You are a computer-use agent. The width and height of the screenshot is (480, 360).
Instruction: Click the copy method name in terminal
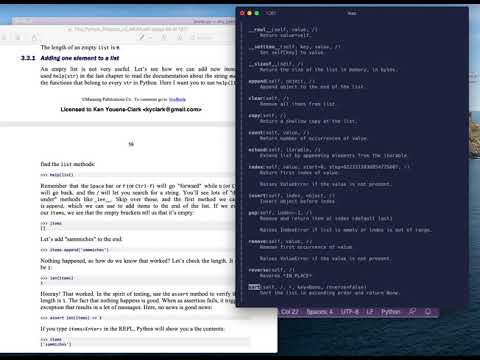click(254, 116)
